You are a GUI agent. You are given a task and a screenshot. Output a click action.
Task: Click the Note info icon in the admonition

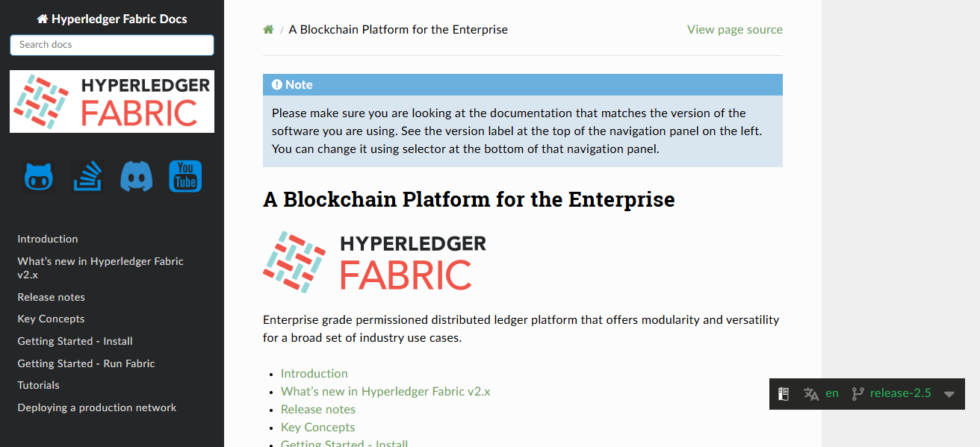click(277, 84)
